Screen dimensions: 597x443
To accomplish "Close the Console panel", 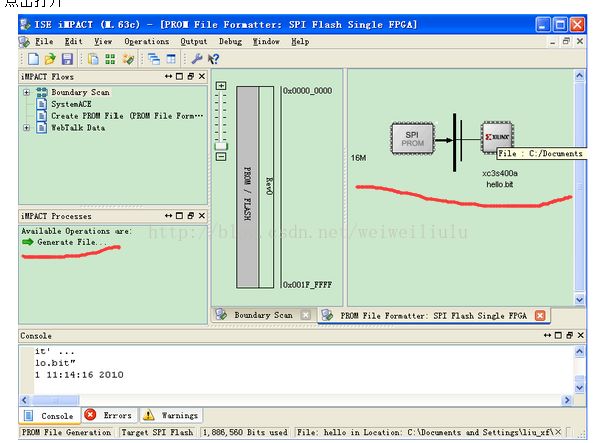I will [581, 335].
